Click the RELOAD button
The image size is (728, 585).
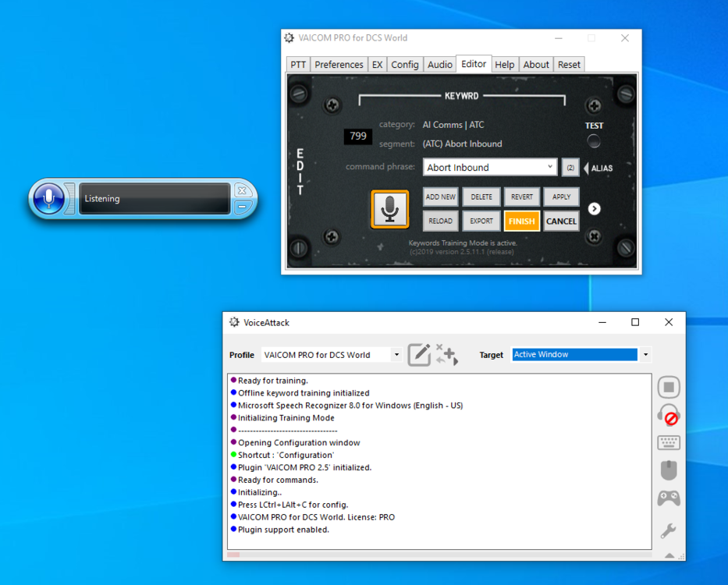point(441,221)
